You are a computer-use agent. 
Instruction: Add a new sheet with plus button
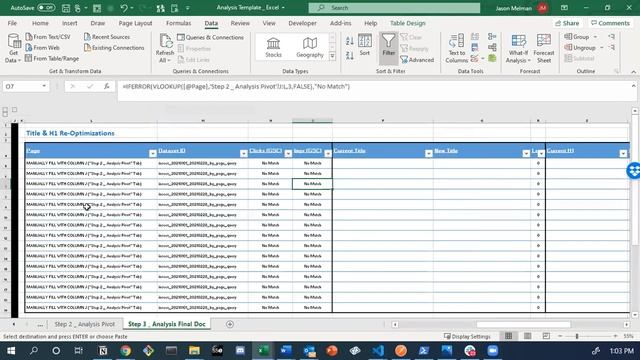coord(230,324)
